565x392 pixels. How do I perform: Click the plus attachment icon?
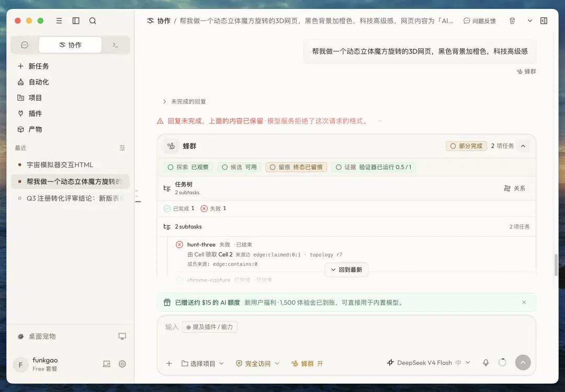[169, 364]
